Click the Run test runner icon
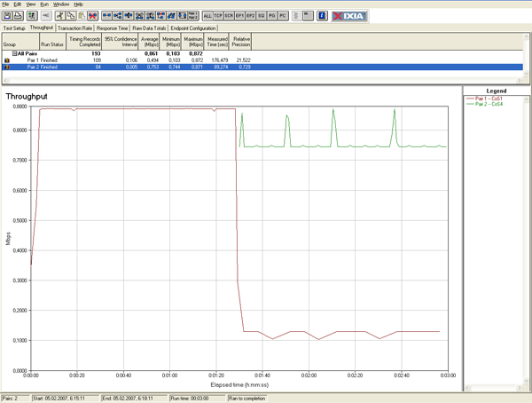This screenshot has width=532, height=403. coord(32,16)
